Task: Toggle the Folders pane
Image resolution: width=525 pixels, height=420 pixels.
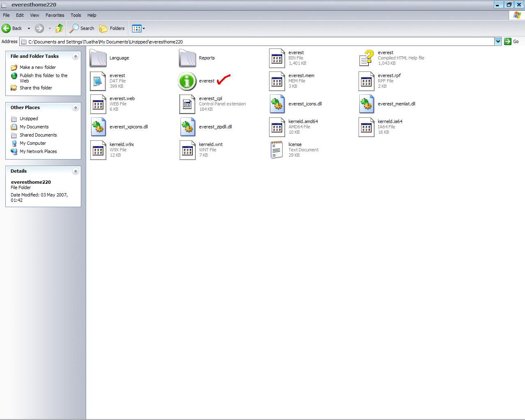Action: coord(112,28)
